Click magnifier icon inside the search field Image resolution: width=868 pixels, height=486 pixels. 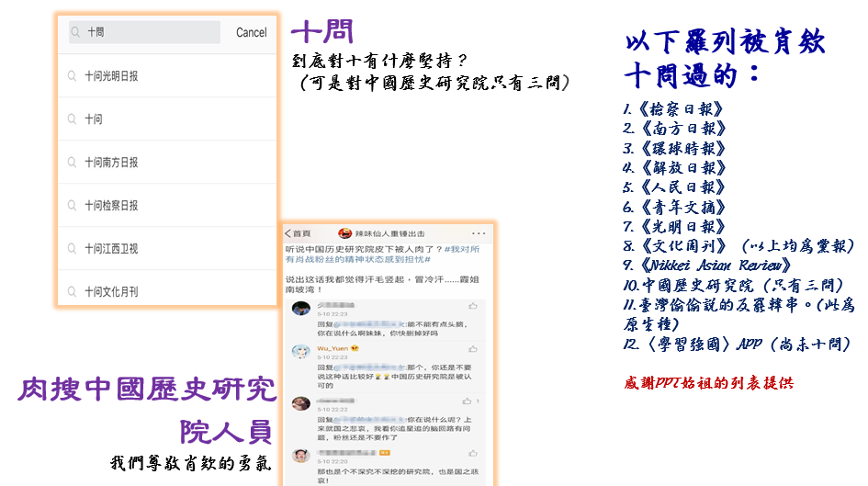76,32
